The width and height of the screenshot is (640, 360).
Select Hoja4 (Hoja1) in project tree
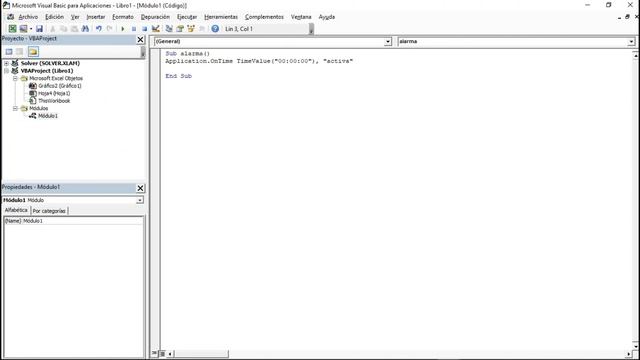(54, 93)
